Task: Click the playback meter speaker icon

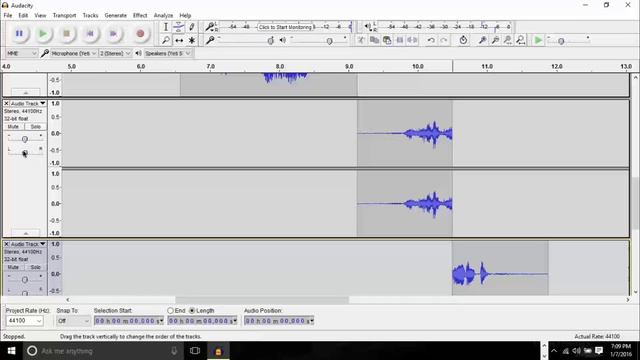Action: (x=368, y=27)
